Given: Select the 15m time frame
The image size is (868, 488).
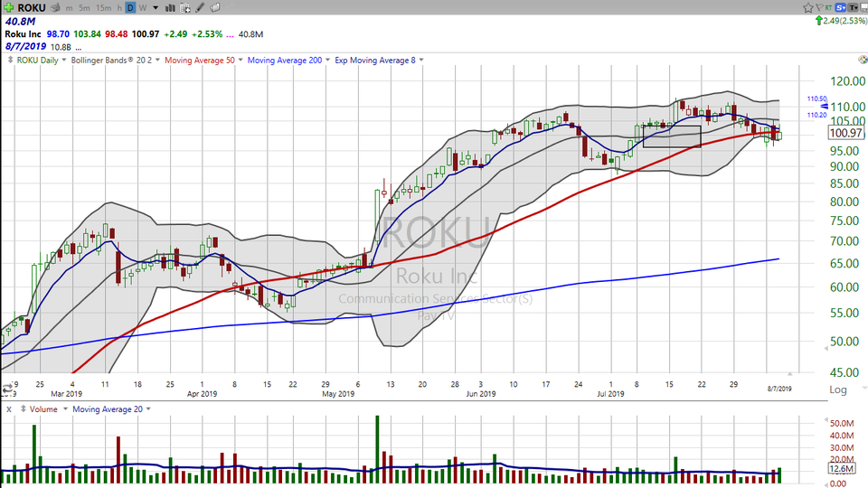Looking at the screenshot, I should [103, 7].
